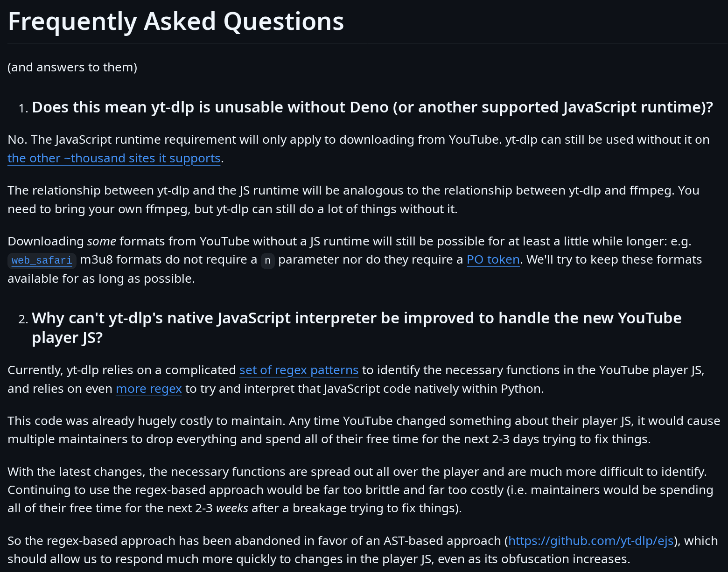Open the github.com/yt-dlp/ejs URL
Screen dimensions: 728x572
click(590, 541)
